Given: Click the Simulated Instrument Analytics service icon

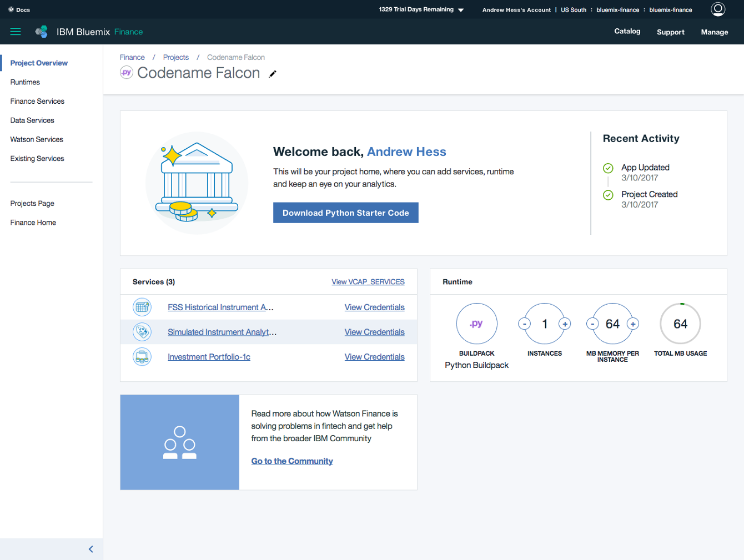Looking at the screenshot, I should point(142,331).
